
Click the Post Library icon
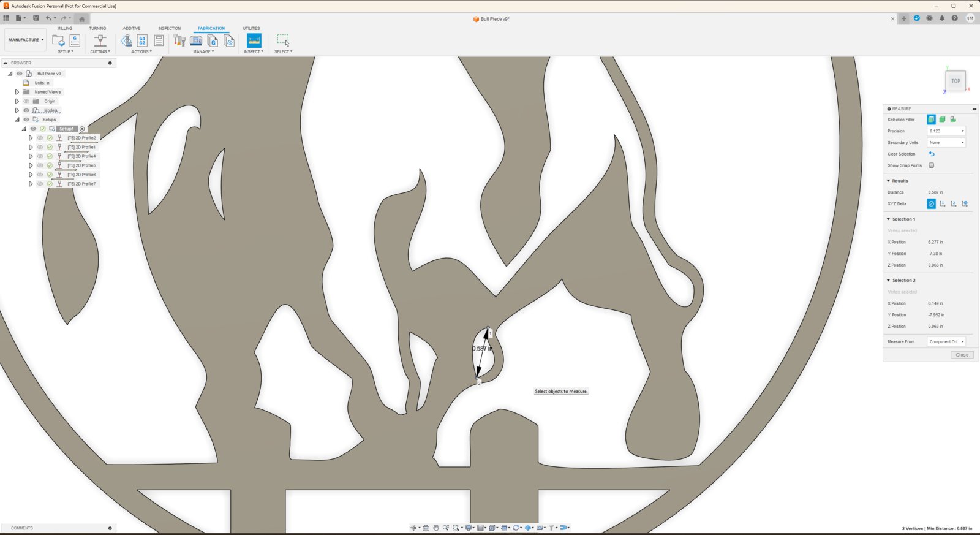213,40
